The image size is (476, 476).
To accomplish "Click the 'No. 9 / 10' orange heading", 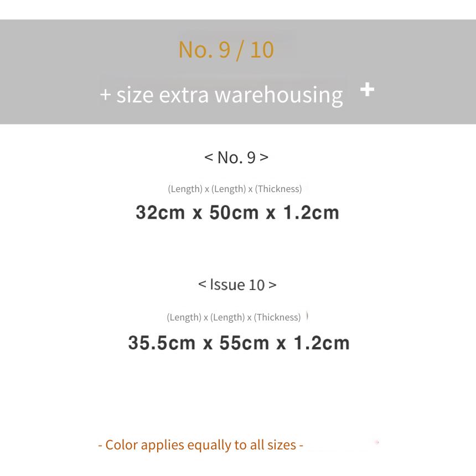I will 226,50.
